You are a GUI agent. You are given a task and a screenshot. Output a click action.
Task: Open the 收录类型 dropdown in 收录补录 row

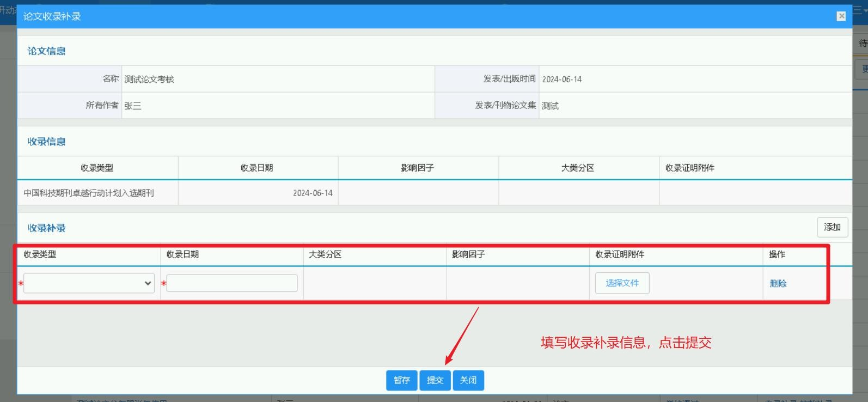(89, 283)
